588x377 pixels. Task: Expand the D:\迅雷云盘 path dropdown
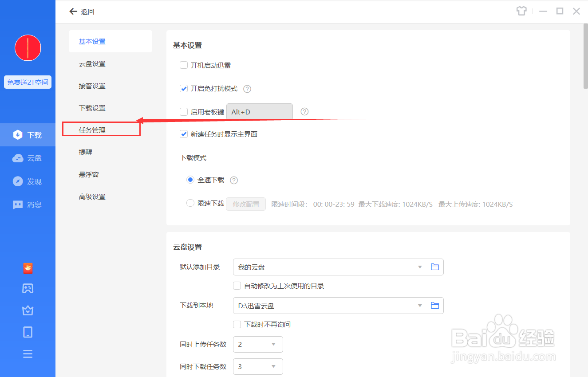[420, 306]
